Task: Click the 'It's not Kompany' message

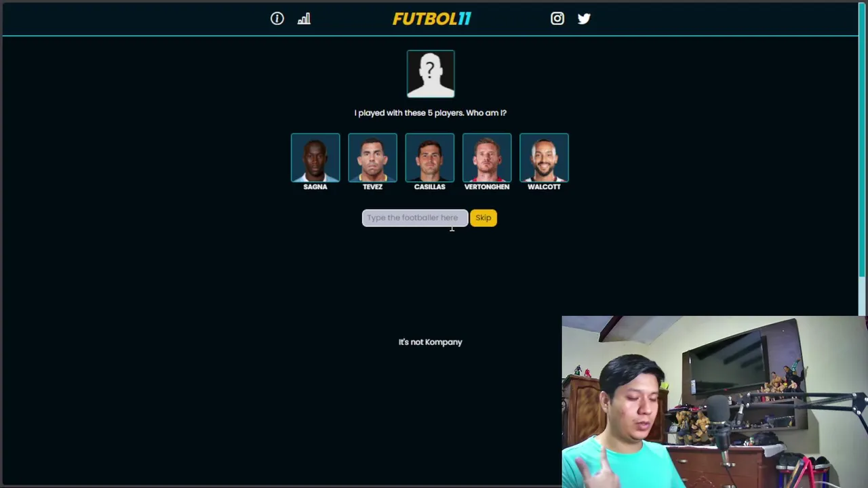Action: click(431, 342)
